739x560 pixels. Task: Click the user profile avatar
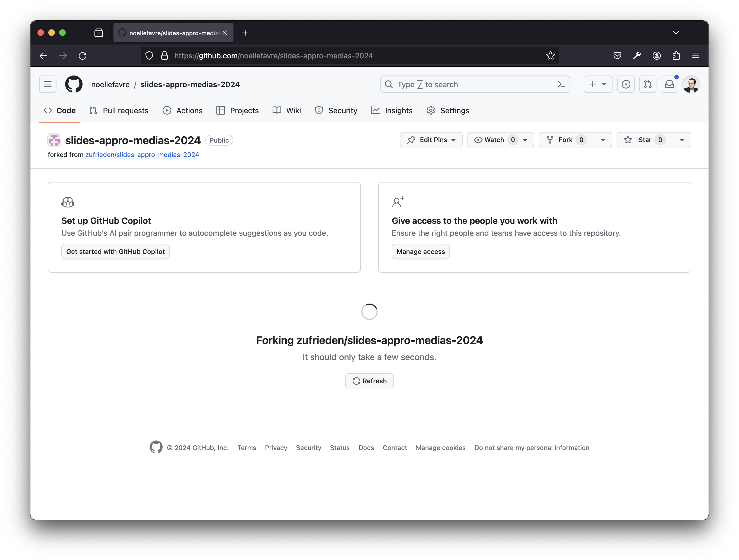pyautogui.click(x=691, y=84)
